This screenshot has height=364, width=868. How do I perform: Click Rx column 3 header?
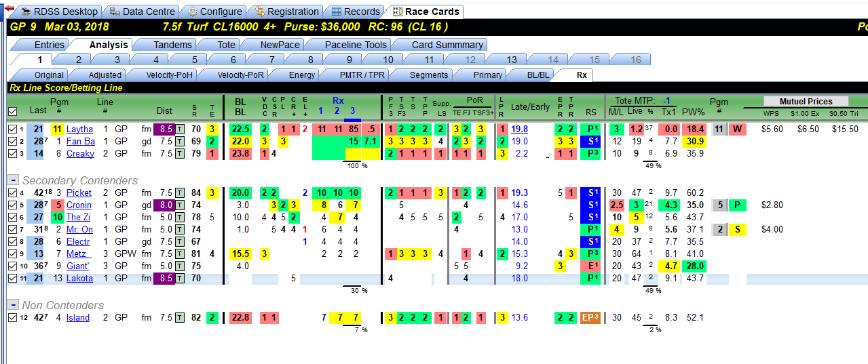pos(352,110)
